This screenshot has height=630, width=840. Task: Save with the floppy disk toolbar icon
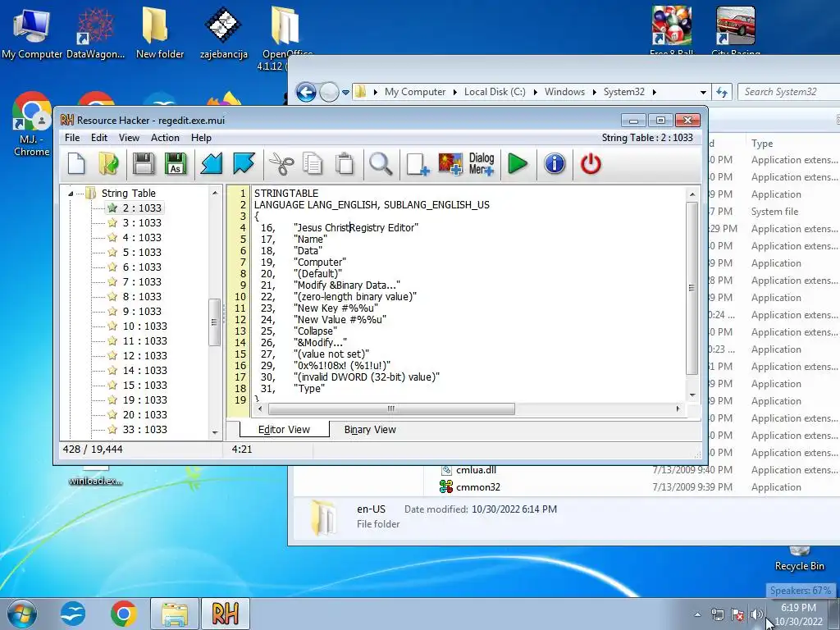click(x=144, y=163)
